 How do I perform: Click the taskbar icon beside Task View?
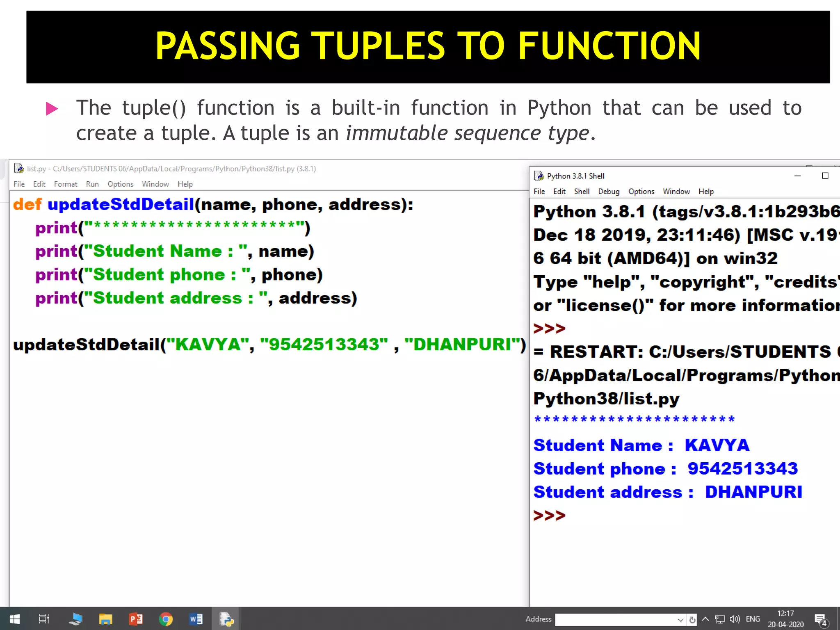click(x=75, y=619)
